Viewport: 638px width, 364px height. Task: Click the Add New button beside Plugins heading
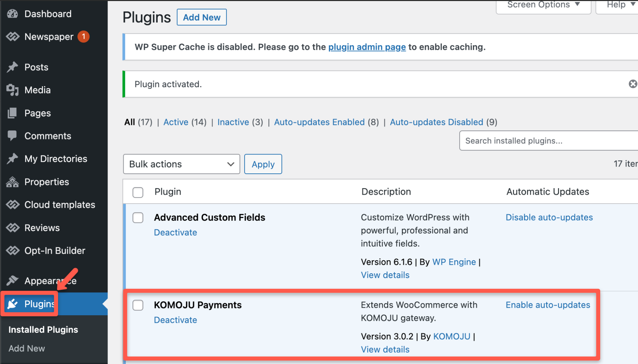pos(202,18)
